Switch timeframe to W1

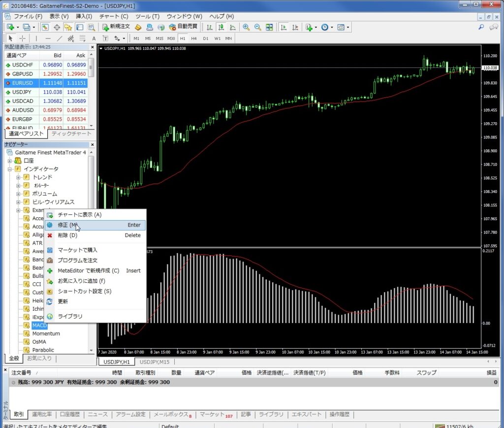tap(218, 38)
